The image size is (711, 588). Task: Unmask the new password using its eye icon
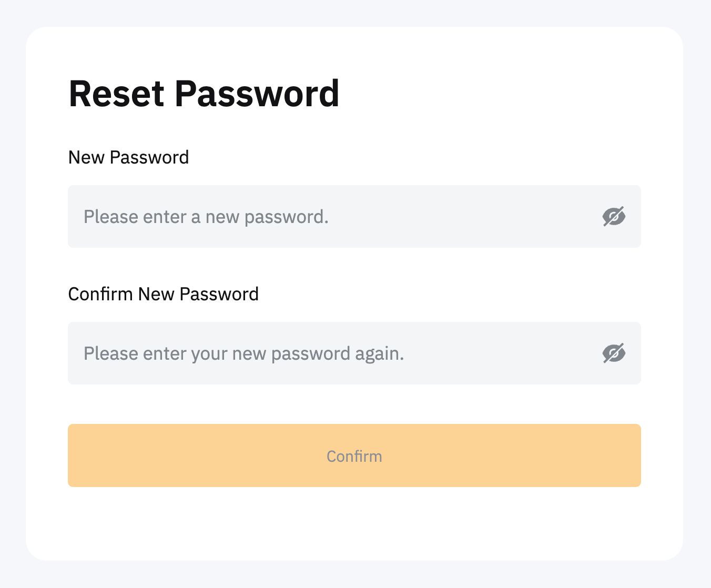(614, 216)
